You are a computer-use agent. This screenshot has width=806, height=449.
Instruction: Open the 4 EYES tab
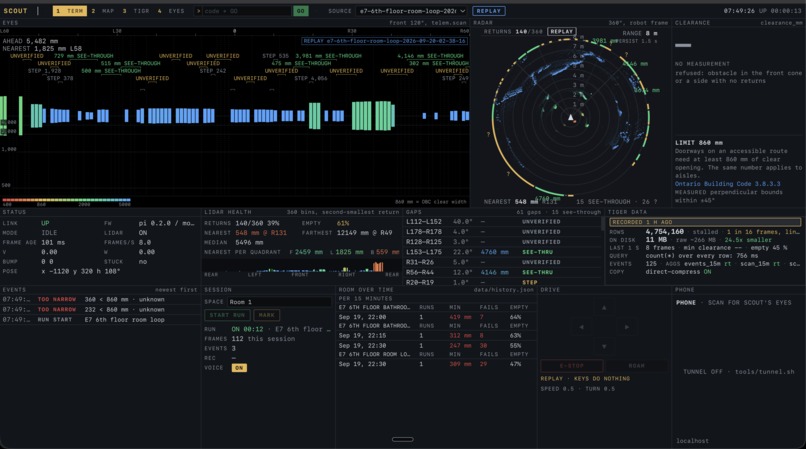[172, 11]
